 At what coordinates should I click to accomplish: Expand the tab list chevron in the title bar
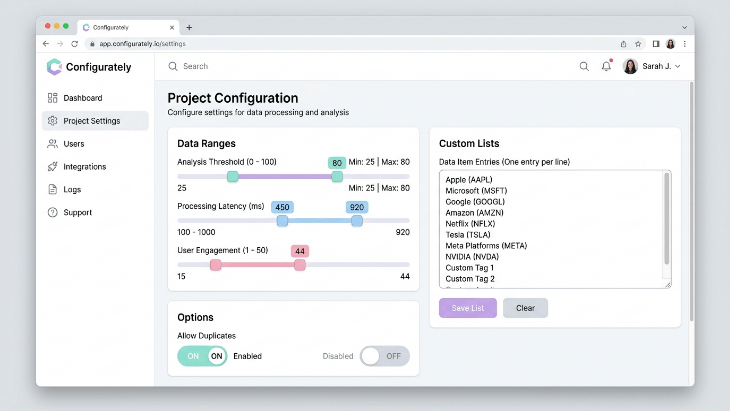tap(684, 27)
